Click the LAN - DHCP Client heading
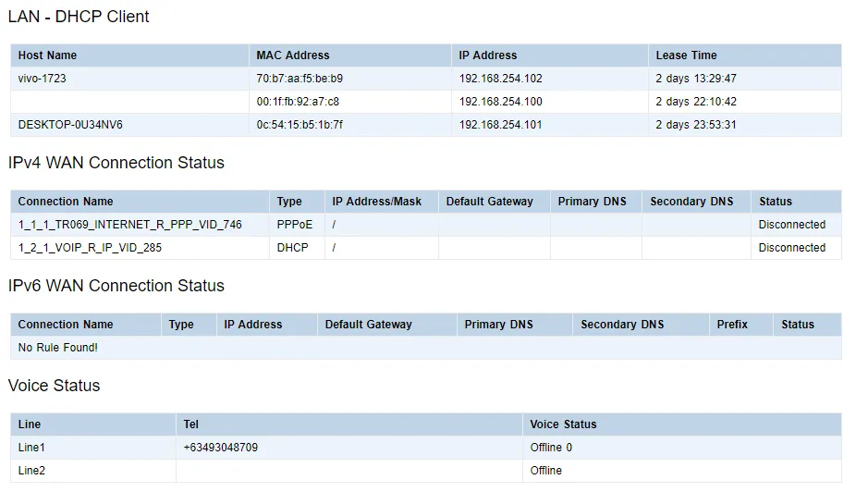This screenshot has width=868, height=492. click(79, 17)
